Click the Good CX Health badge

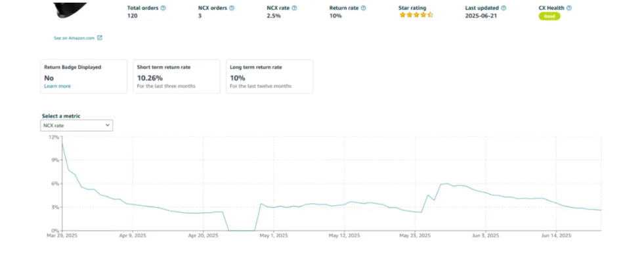tap(549, 16)
